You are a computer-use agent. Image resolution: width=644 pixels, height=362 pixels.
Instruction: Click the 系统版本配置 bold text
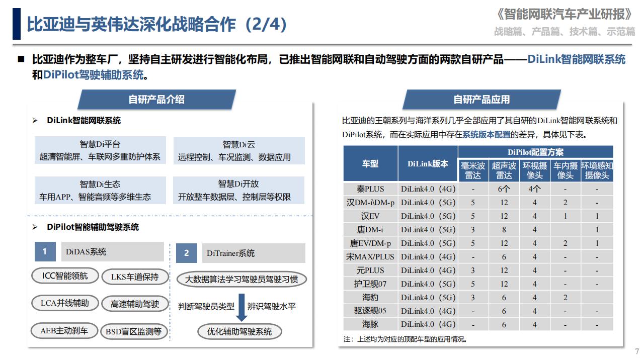coord(486,135)
